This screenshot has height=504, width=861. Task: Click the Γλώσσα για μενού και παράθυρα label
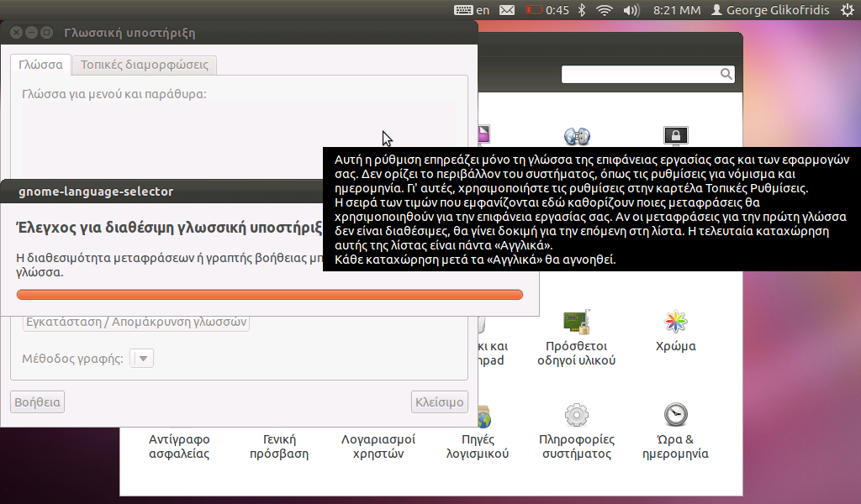[x=114, y=94]
